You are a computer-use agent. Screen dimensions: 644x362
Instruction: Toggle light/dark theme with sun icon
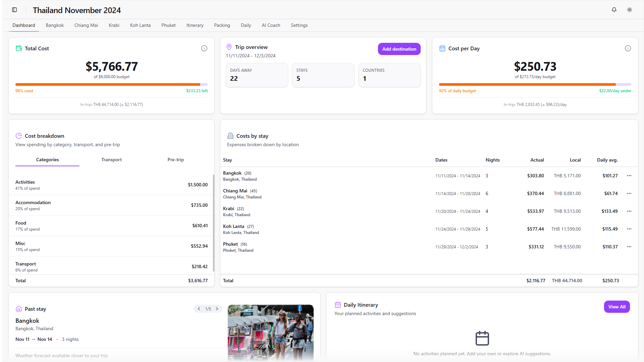(x=630, y=10)
